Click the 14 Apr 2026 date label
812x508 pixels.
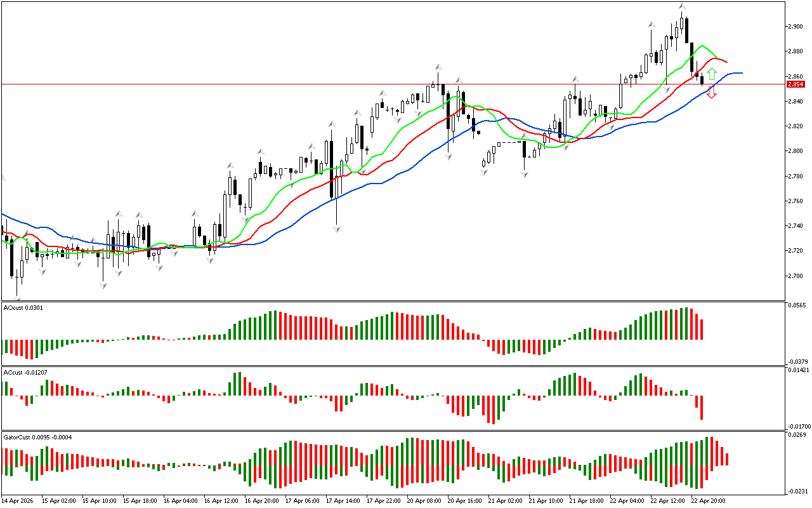[18, 500]
